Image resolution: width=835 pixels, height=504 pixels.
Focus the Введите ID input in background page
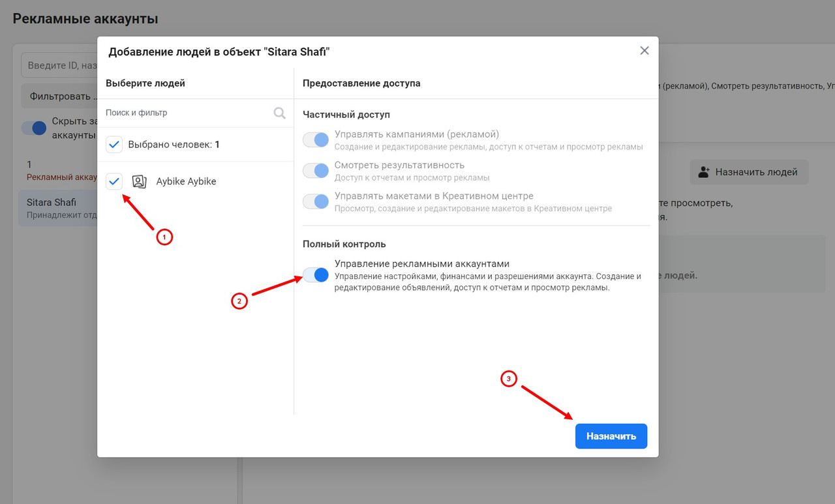click(59, 66)
